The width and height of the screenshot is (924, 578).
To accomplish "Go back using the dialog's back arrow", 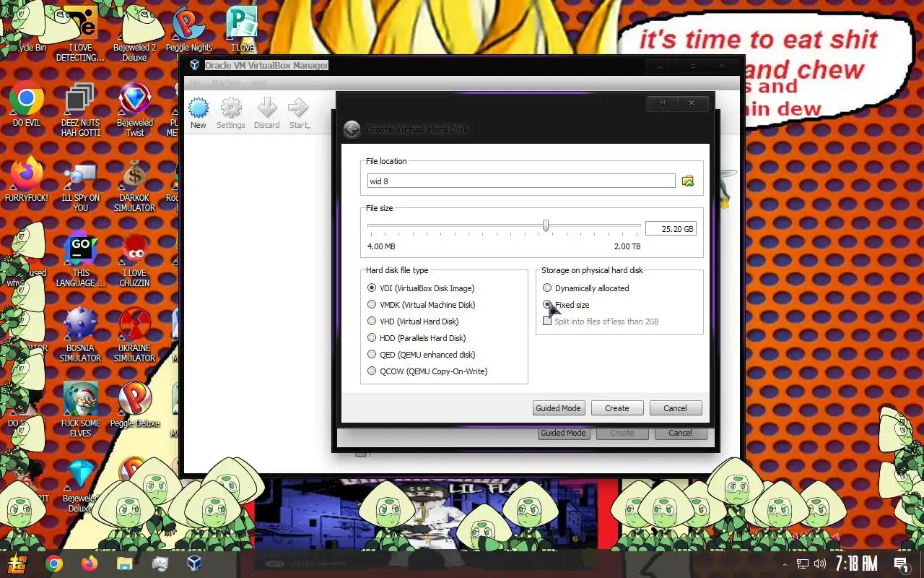I will tap(352, 129).
